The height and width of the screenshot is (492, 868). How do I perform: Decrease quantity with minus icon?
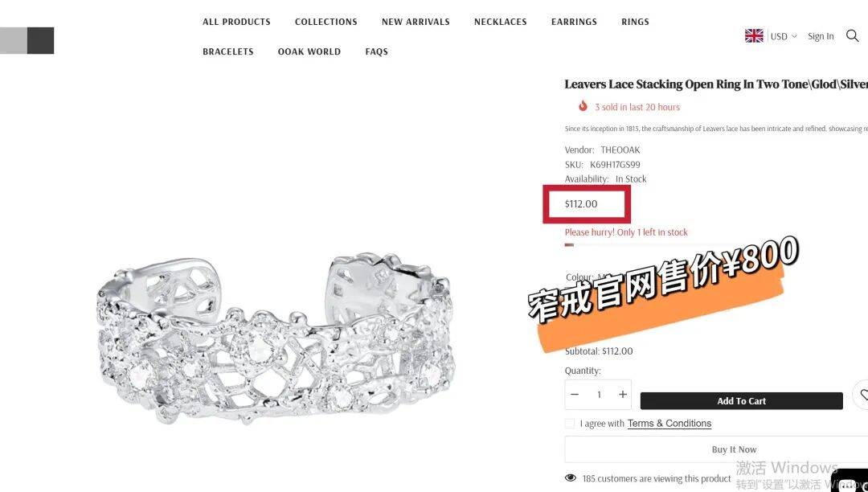pos(575,395)
